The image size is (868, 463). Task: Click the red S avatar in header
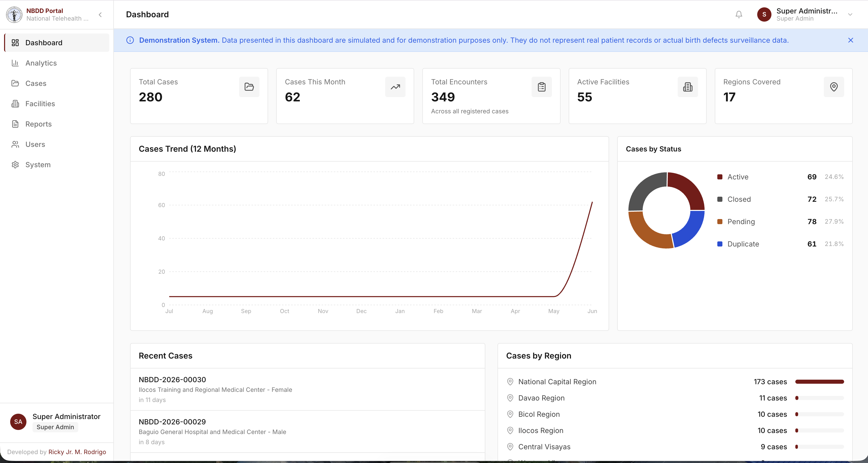764,14
